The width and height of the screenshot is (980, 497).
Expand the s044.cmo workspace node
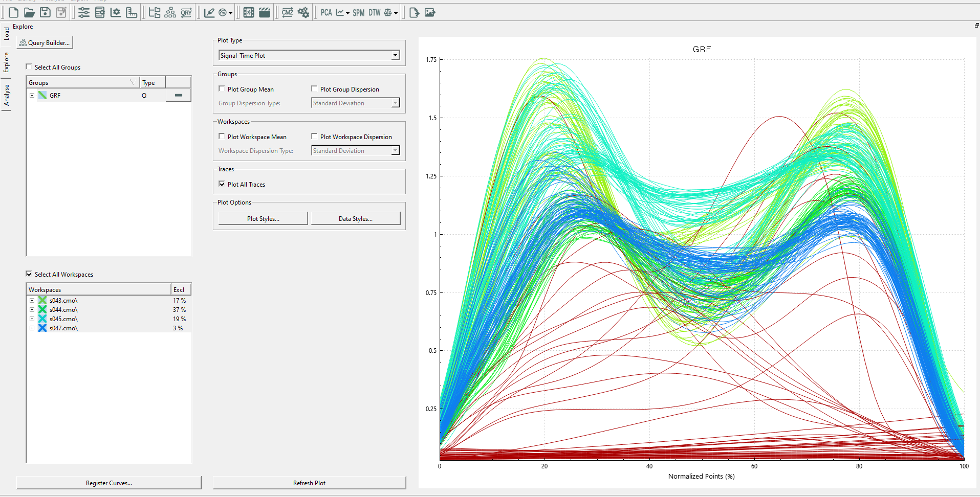(32, 309)
